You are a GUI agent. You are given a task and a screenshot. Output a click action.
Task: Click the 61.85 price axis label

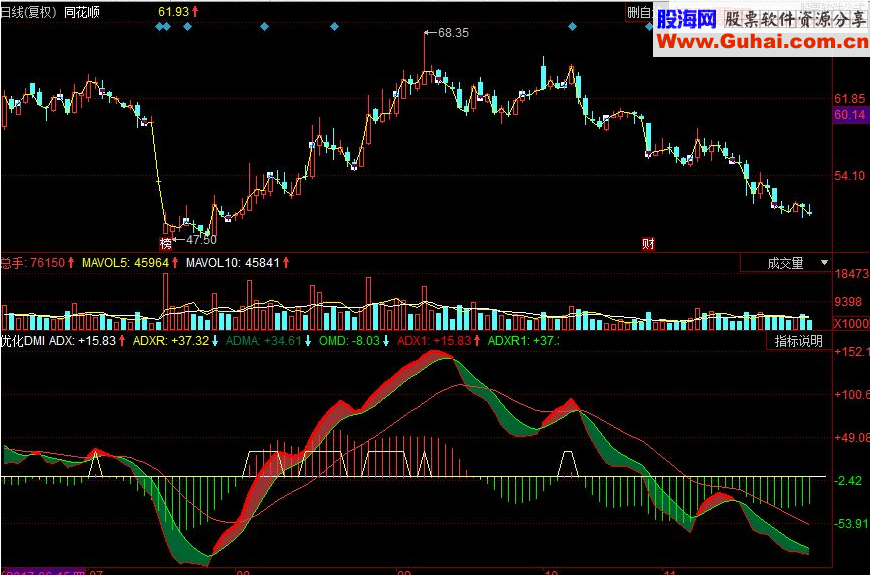[850, 99]
